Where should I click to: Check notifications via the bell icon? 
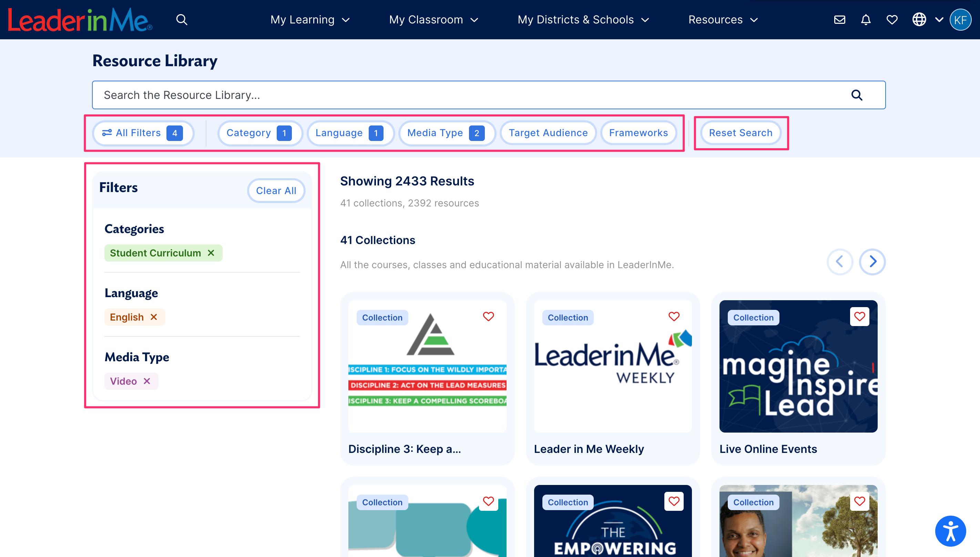coord(866,20)
